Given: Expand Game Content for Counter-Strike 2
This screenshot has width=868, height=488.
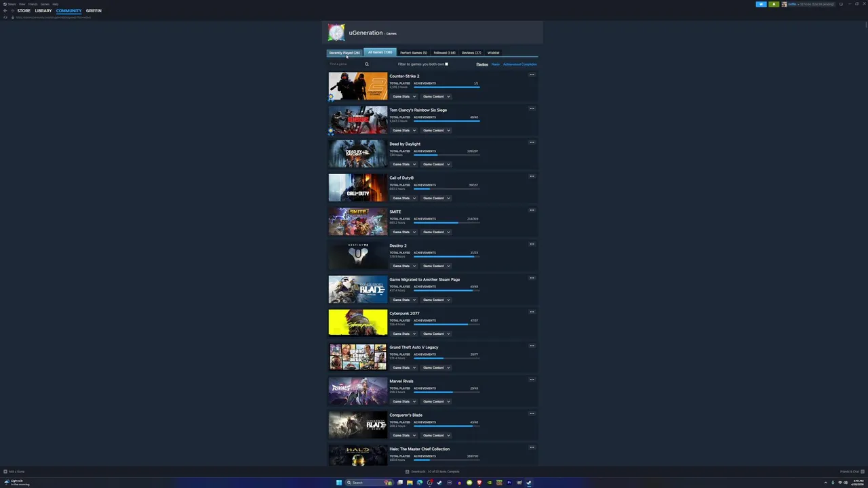Looking at the screenshot, I should pyautogui.click(x=436, y=96).
